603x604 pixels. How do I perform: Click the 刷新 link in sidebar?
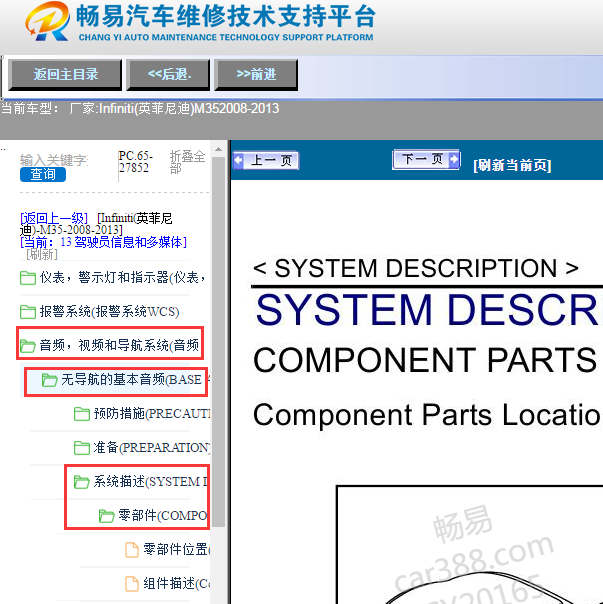[42, 254]
